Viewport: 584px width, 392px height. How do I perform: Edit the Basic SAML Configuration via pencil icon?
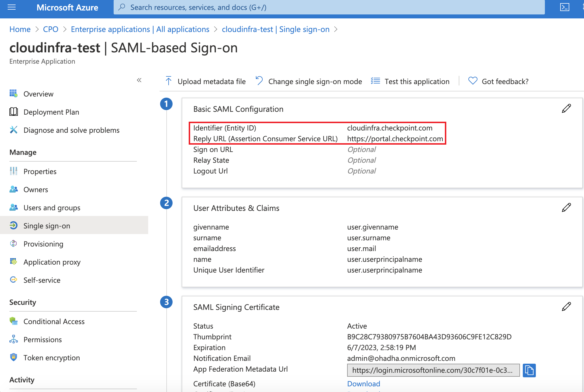point(566,108)
